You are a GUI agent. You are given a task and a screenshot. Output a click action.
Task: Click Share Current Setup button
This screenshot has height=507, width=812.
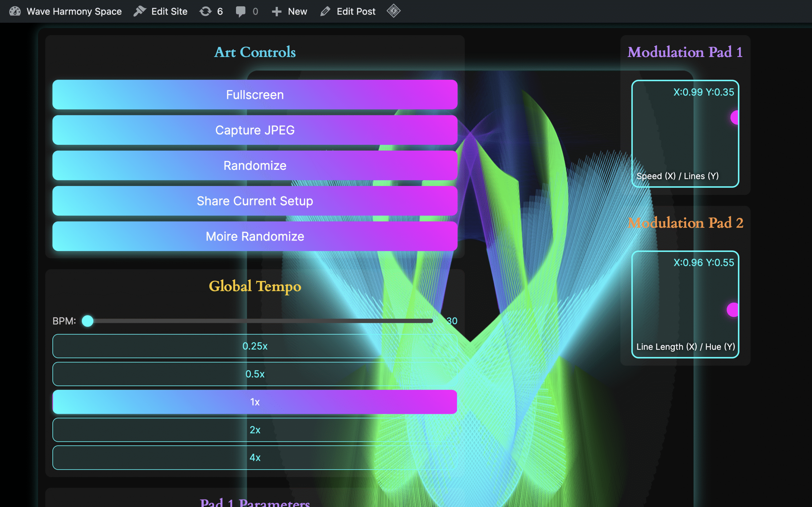tap(255, 201)
